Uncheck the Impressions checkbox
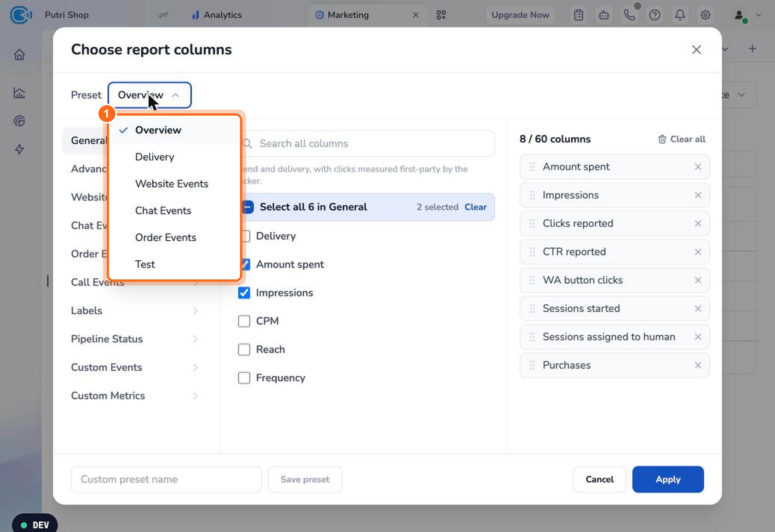This screenshot has width=775, height=532. (244, 293)
